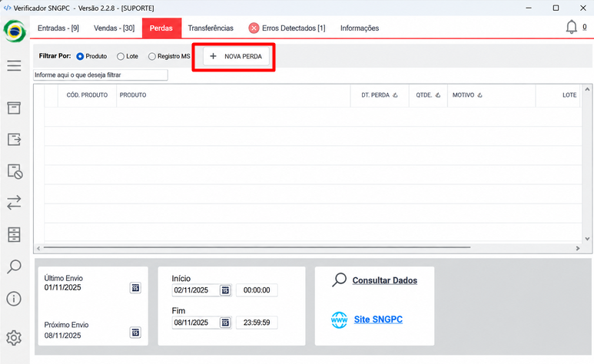Click the transfer arrows sidebar icon
594x364 pixels.
(x=14, y=203)
